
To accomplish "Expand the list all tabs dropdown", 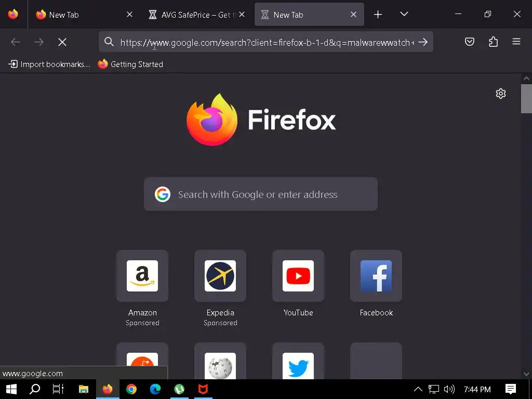I will (x=404, y=14).
